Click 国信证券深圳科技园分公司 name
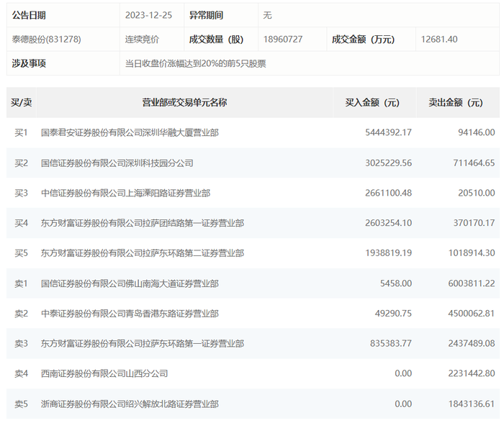Viewport: 504px width, 423px height. [117, 163]
